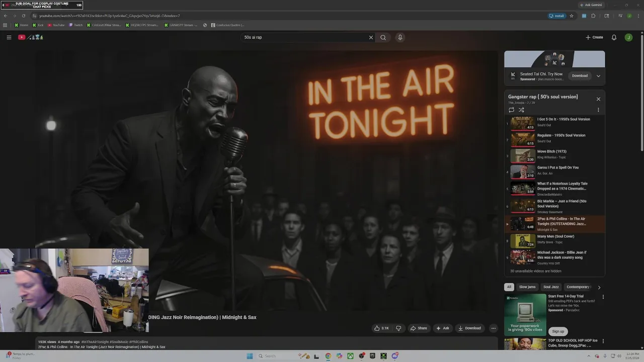Select the Contemporary filter chip
The width and height of the screenshot is (644, 362).
(578, 287)
